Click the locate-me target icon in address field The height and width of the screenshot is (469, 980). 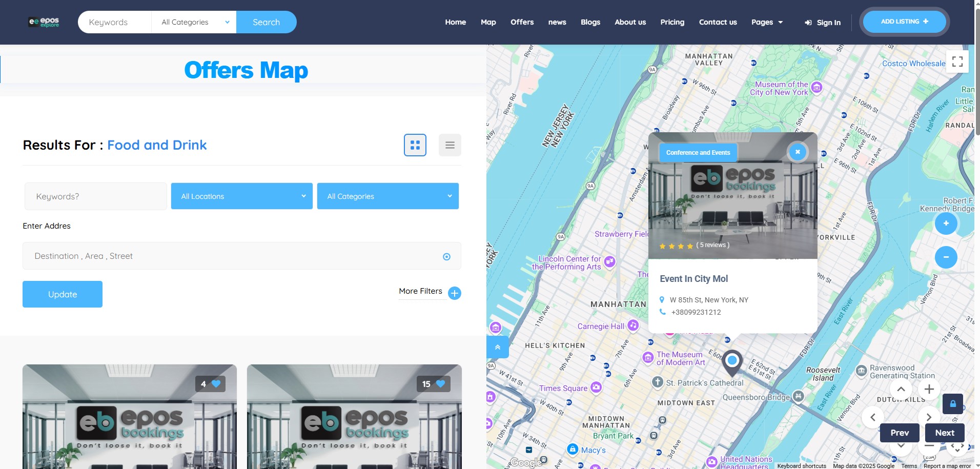(446, 257)
